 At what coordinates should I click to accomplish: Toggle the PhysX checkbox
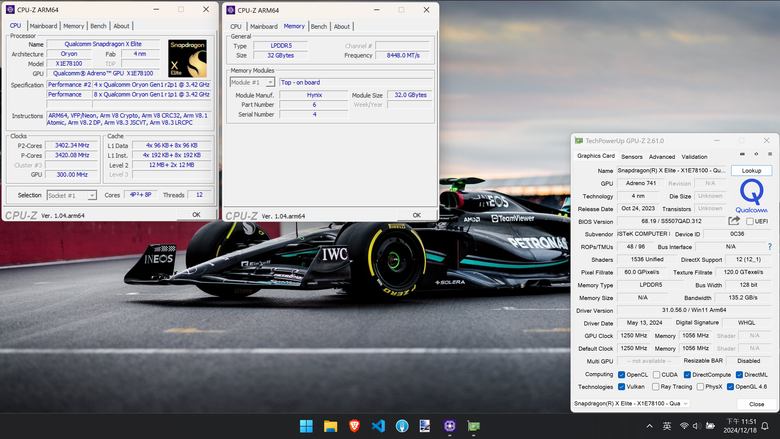[700, 386]
